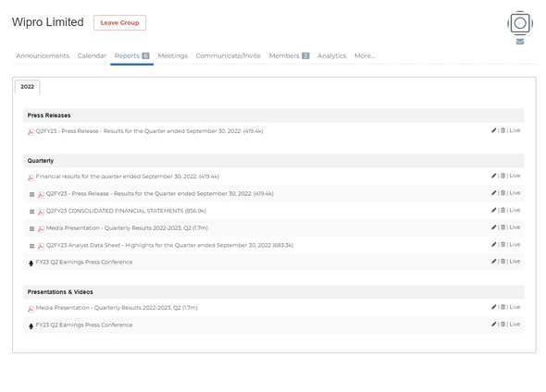The image size is (546, 392).
Task: Expand the More... menu
Action: [x=365, y=55]
